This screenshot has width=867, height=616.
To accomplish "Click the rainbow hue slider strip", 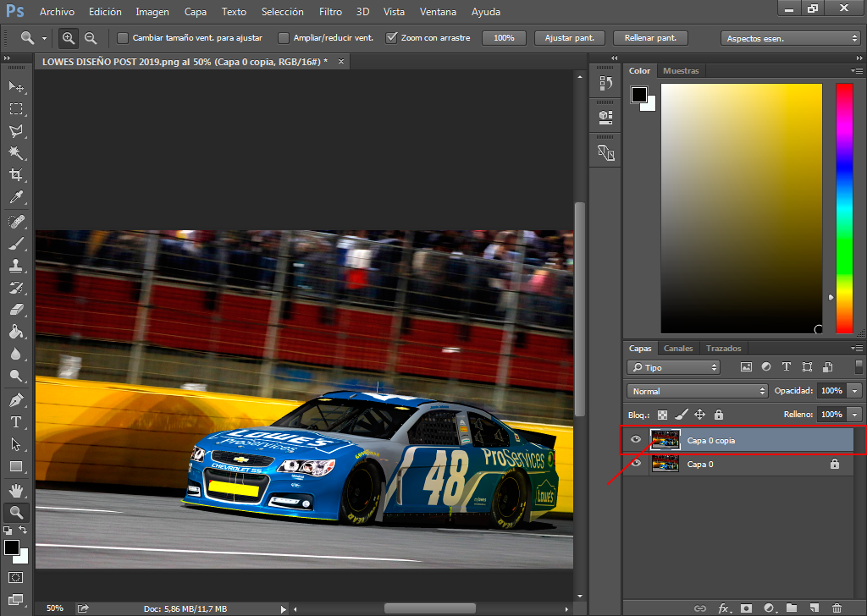I will coord(844,208).
